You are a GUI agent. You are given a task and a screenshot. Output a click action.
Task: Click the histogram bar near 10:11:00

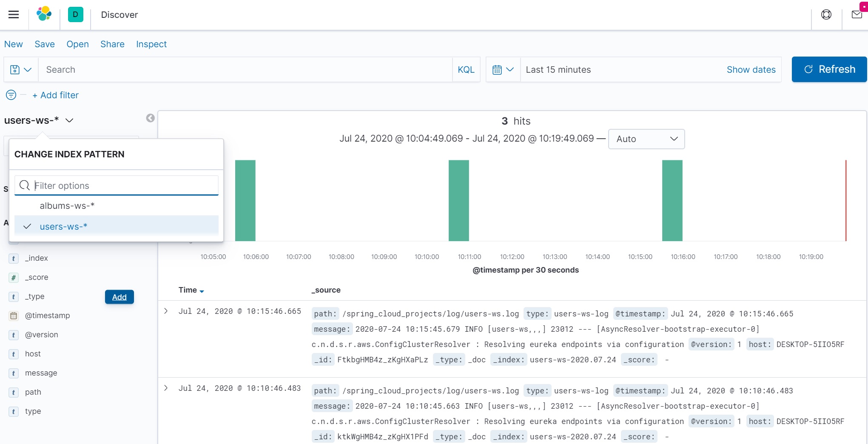[458, 201]
